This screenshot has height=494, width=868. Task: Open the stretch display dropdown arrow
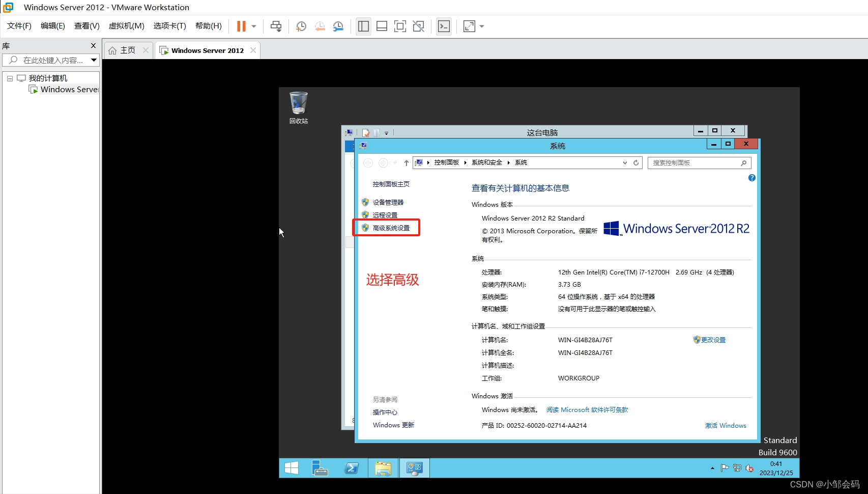point(482,26)
